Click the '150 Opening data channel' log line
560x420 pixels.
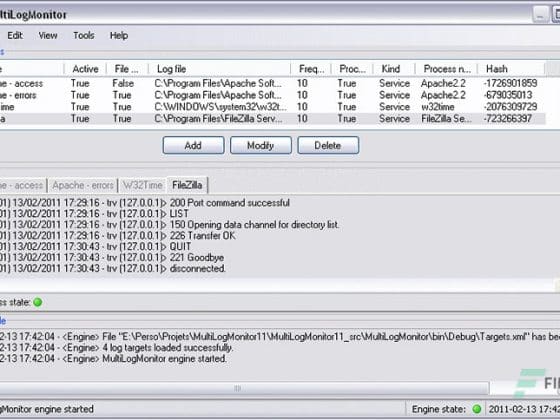pyautogui.click(x=170, y=225)
